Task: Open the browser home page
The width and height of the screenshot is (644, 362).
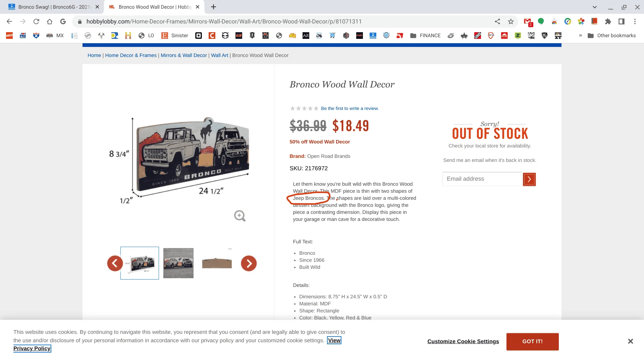Action: click(x=50, y=21)
